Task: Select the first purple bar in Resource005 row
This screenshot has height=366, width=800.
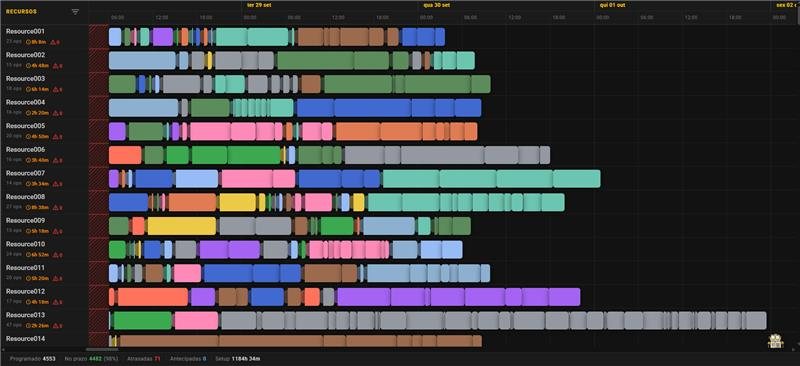Action: [117, 132]
